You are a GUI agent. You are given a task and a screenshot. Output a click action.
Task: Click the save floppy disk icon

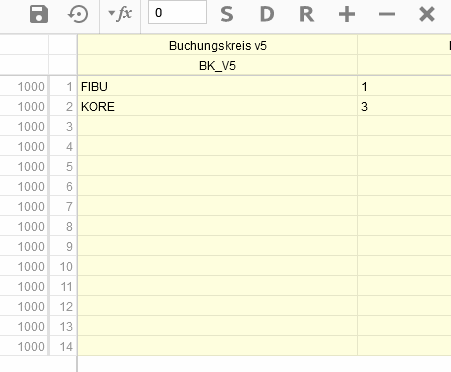coord(39,14)
